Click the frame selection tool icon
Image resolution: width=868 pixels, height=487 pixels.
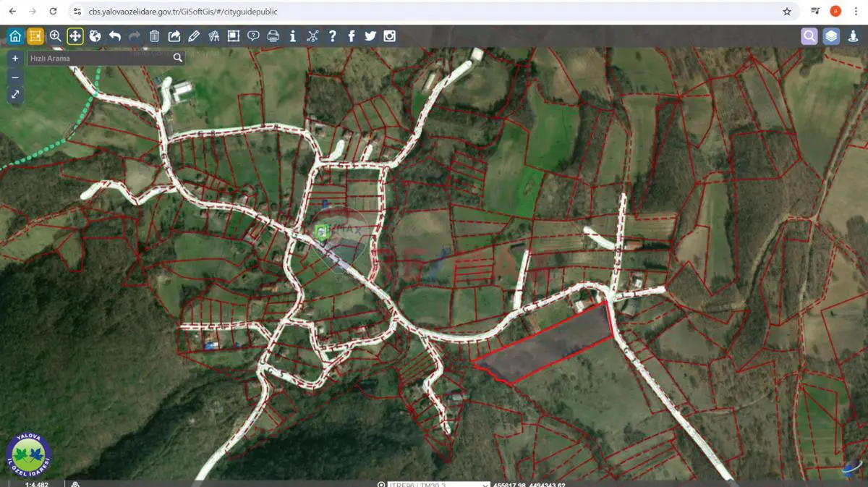coord(234,36)
